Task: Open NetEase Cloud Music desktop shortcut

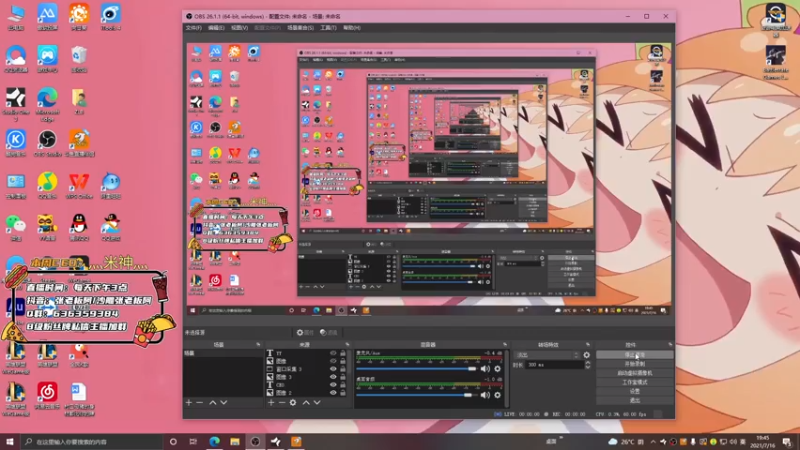Action: tap(47, 398)
